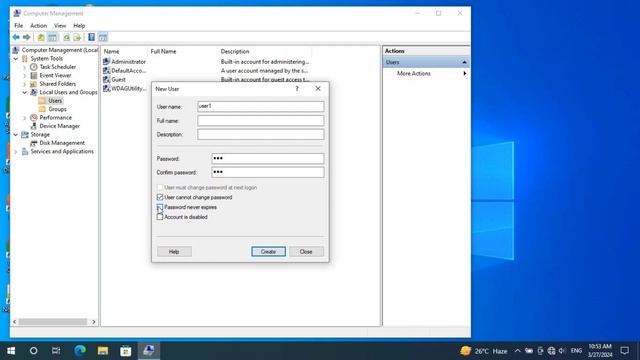Open the Windows Start menu
The width and height of the screenshot is (640, 360).
tap(11, 351)
